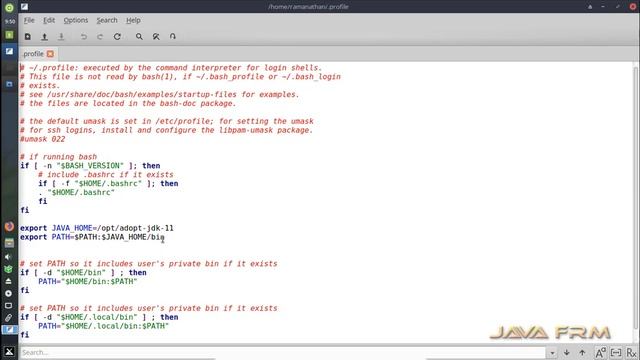The width and height of the screenshot is (640, 360).
Task: Click the comment mentioning bash-doc package
Action: coord(128,104)
